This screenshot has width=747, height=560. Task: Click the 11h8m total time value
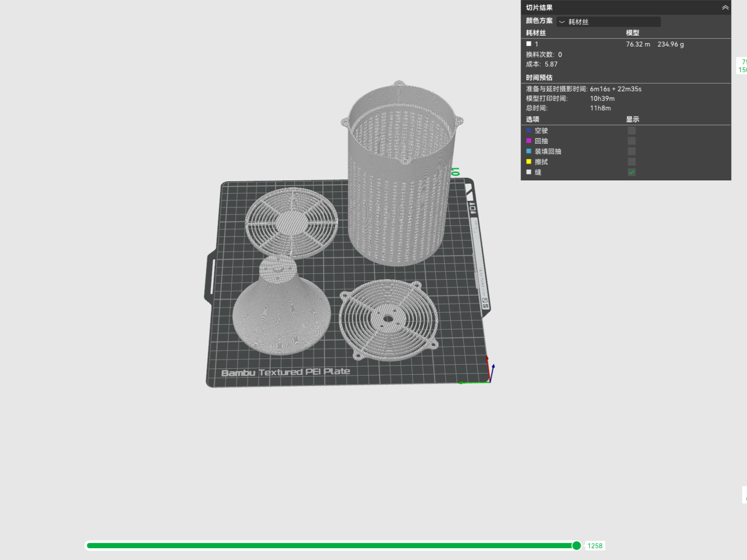pyautogui.click(x=600, y=108)
